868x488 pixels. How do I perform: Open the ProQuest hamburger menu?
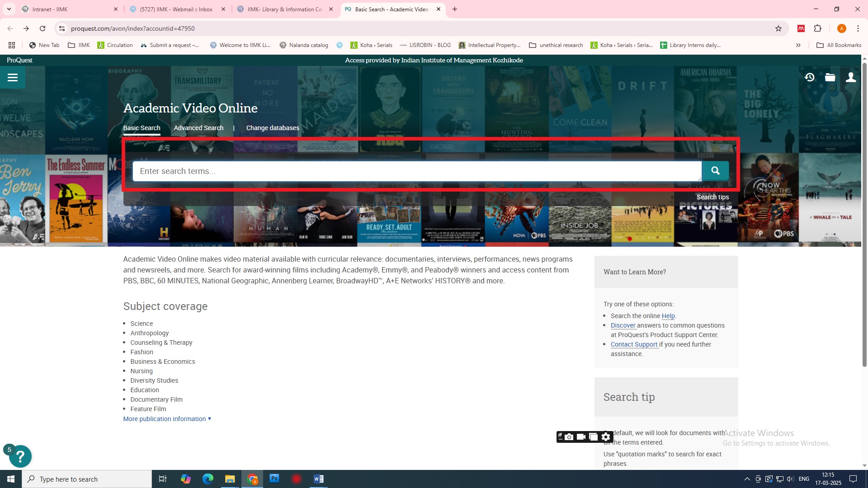pyautogui.click(x=13, y=78)
